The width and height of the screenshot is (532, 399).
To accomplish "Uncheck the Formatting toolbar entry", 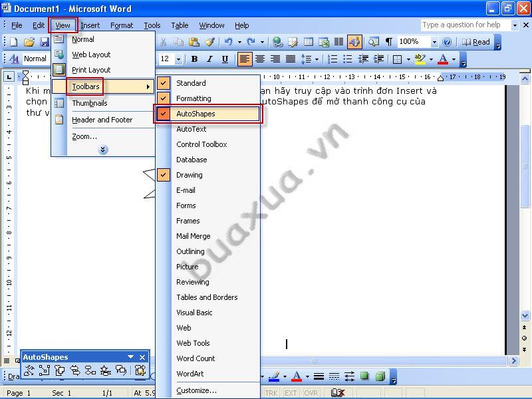I will pyautogui.click(x=207, y=98).
